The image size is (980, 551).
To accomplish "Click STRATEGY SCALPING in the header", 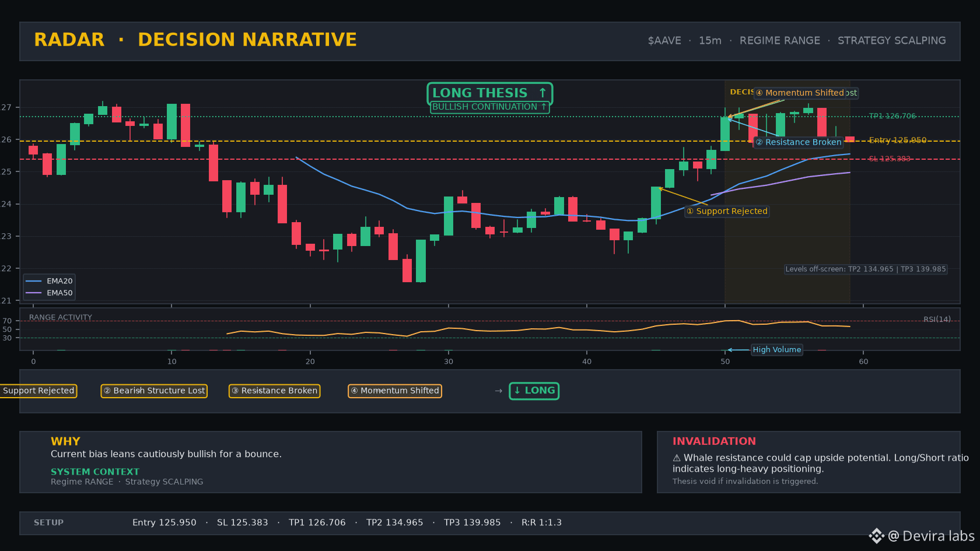I will tap(892, 41).
